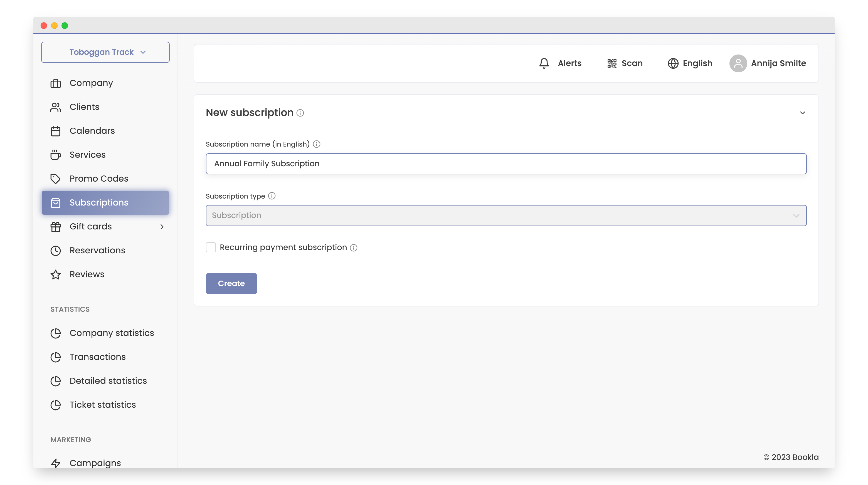868x485 pixels.
Task: Click info icon beside New subscription
Action: [x=300, y=113]
